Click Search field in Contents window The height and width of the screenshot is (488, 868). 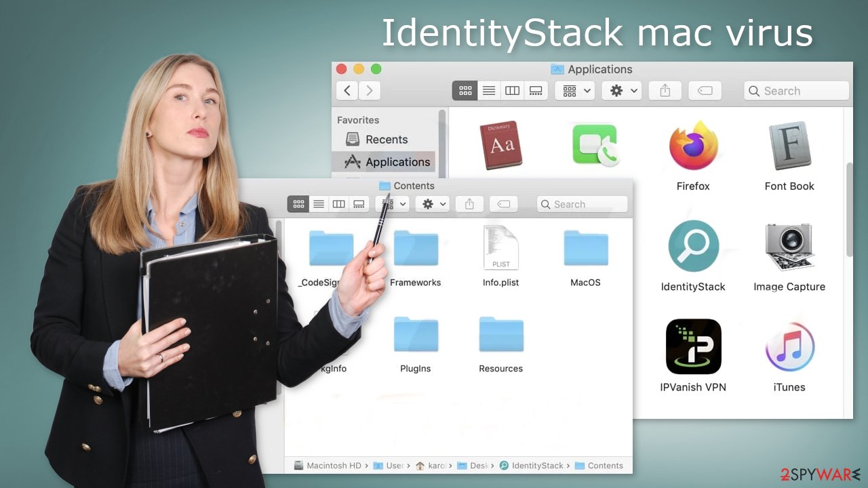[582, 204]
